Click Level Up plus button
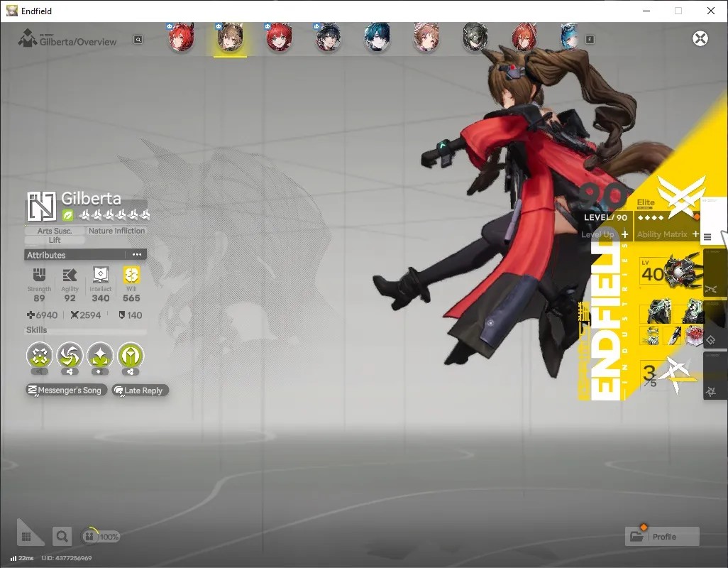The height and width of the screenshot is (568, 728). click(x=625, y=234)
